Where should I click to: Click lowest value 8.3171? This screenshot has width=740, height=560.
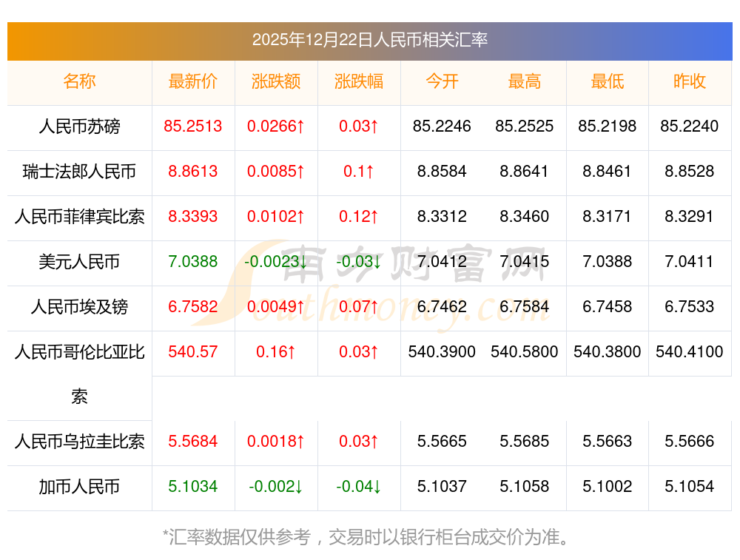click(608, 216)
